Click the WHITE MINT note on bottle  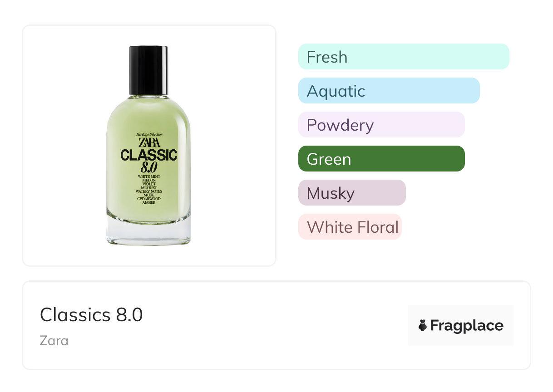tap(149, 176)
